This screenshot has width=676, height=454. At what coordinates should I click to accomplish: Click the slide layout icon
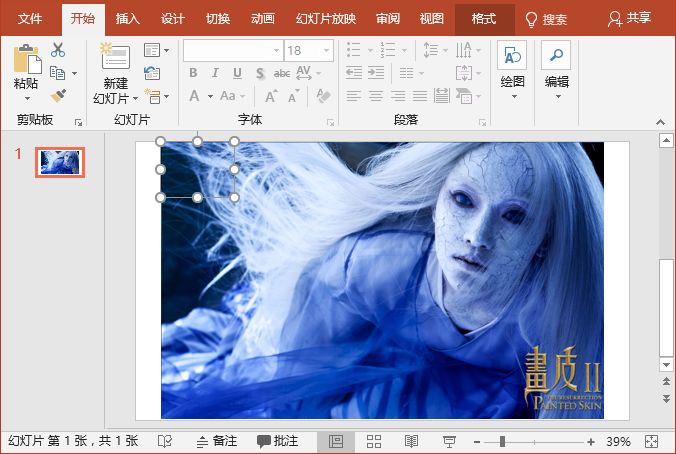152,50
